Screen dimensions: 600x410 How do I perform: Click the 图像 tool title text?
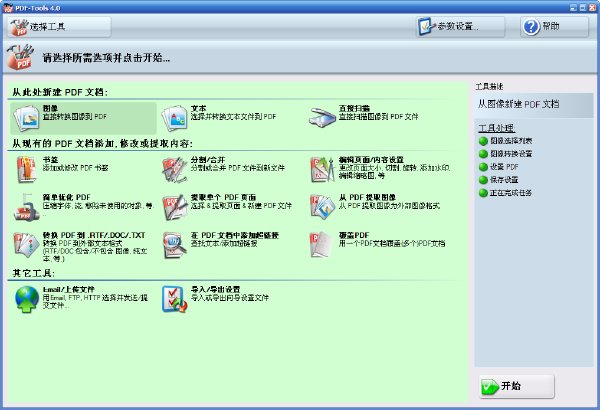point(50,108)
